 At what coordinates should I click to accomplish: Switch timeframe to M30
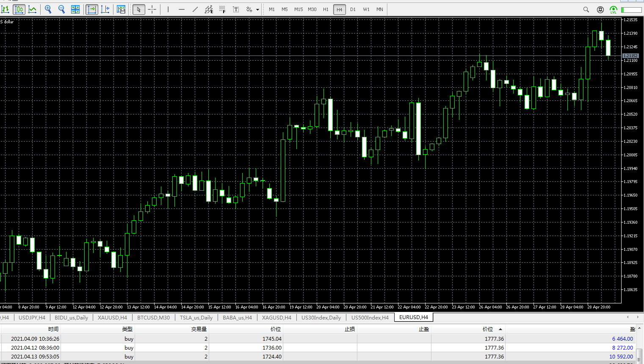[312, 9]
